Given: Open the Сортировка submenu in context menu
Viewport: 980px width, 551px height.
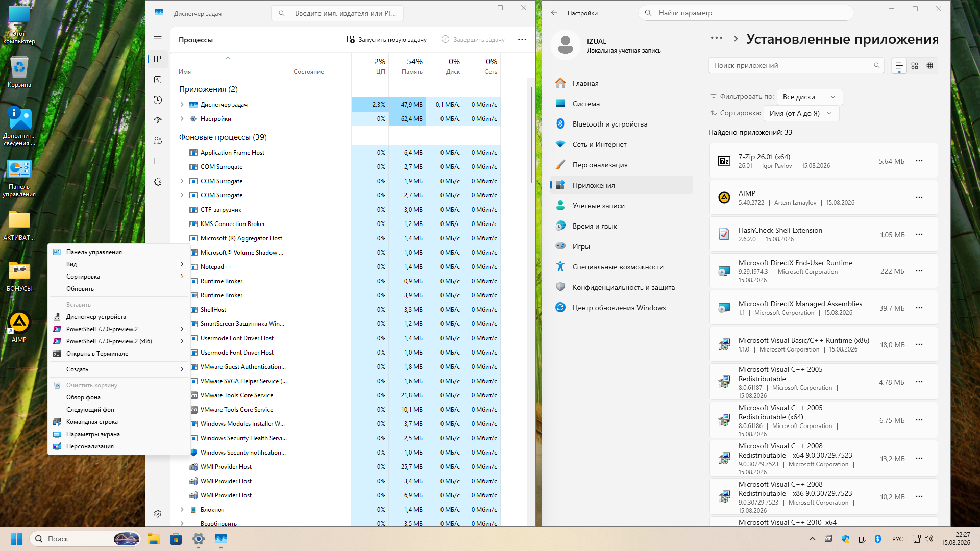Looking at the screenshot, I should 118,277.
